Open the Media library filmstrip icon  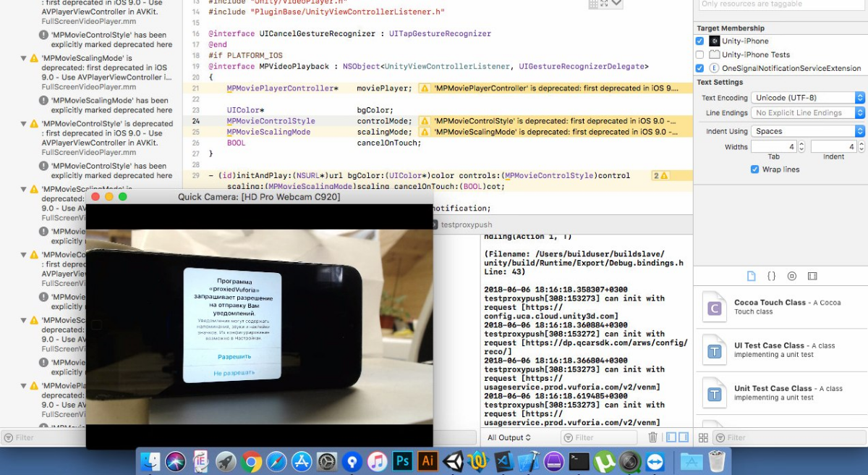tap(812, 276)
